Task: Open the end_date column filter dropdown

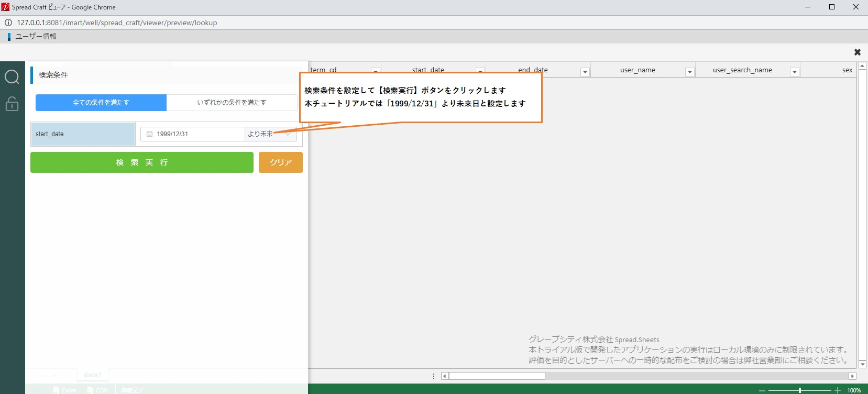Action: 585,72
